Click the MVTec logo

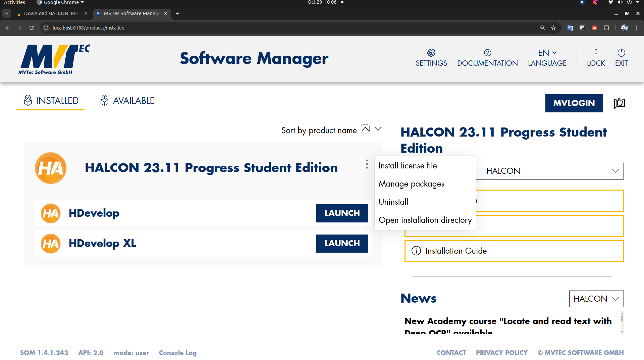pos(54,59)
